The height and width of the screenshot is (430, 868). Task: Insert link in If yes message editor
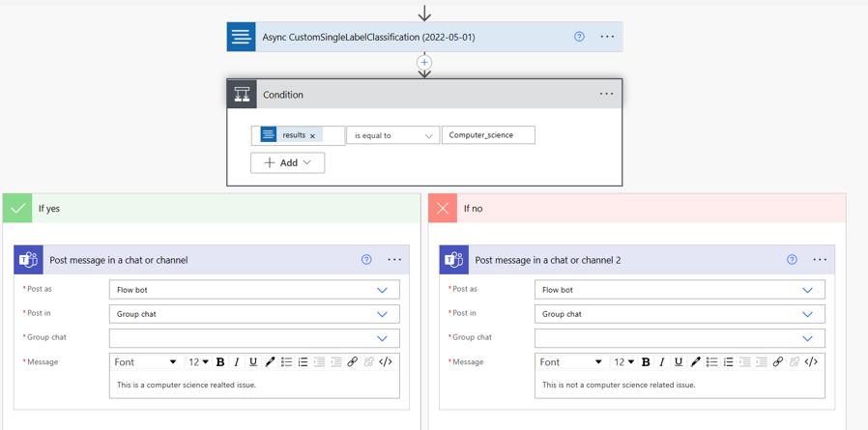352,362
